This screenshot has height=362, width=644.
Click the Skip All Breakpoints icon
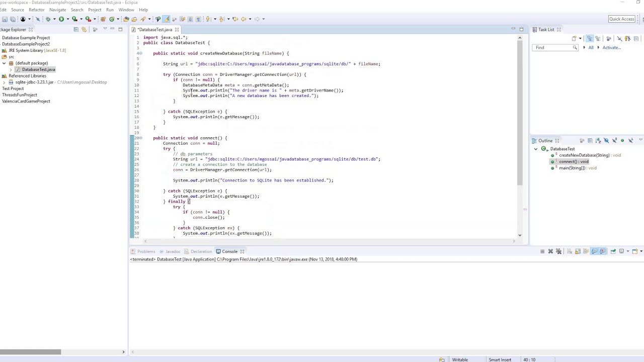tap(38, 19)
